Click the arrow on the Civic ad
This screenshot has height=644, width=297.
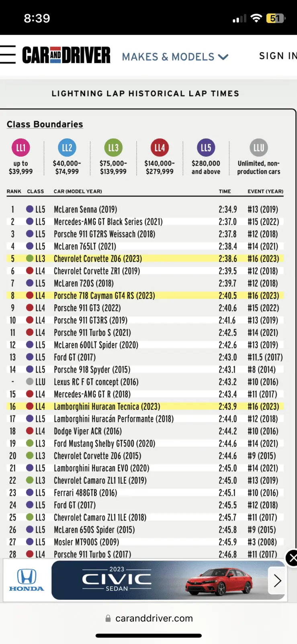277,581
